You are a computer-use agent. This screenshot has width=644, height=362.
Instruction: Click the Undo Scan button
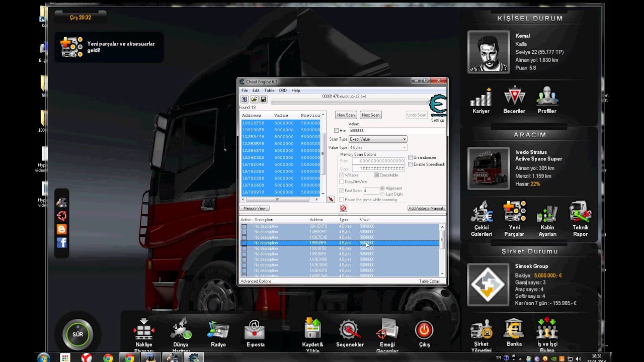(x=417, y=115)
